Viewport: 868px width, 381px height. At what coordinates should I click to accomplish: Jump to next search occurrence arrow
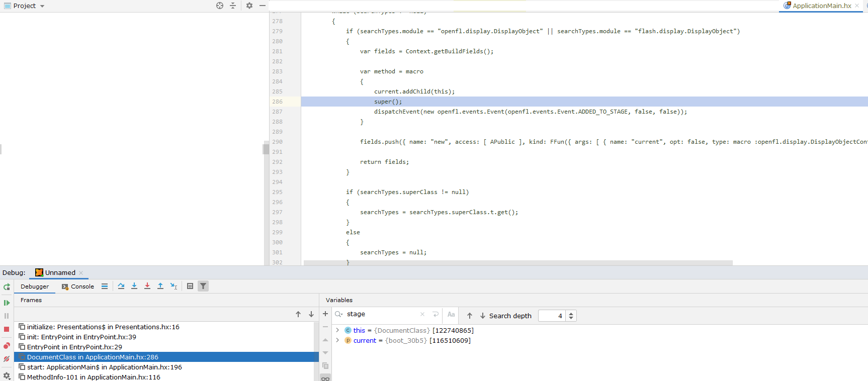click(483, 316)
